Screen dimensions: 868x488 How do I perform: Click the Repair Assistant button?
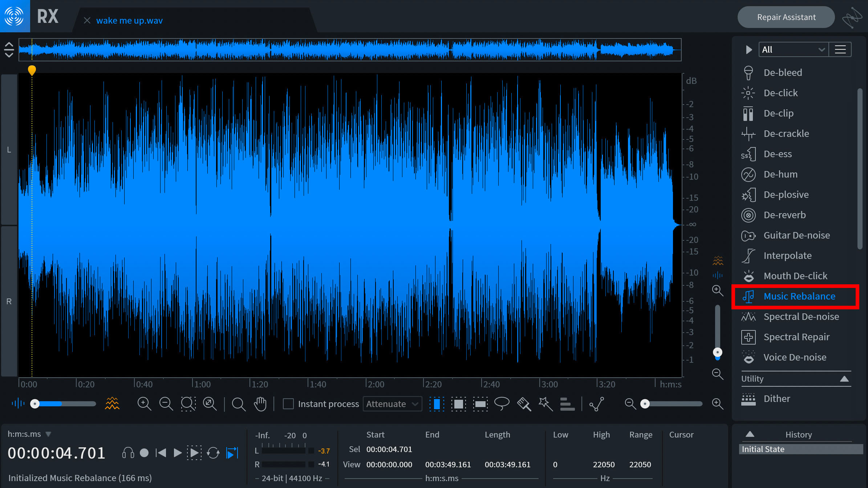[786, 17]
